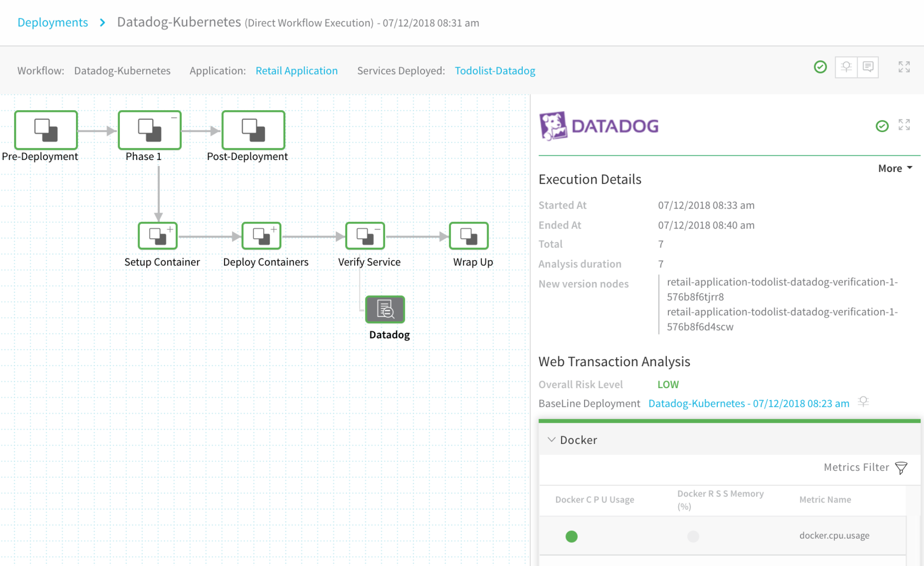Image resolution: width=924 pixels, height=566 pixels.
Task: Click the breadcrumb chevron after Deployments
Action: point(102,22)
